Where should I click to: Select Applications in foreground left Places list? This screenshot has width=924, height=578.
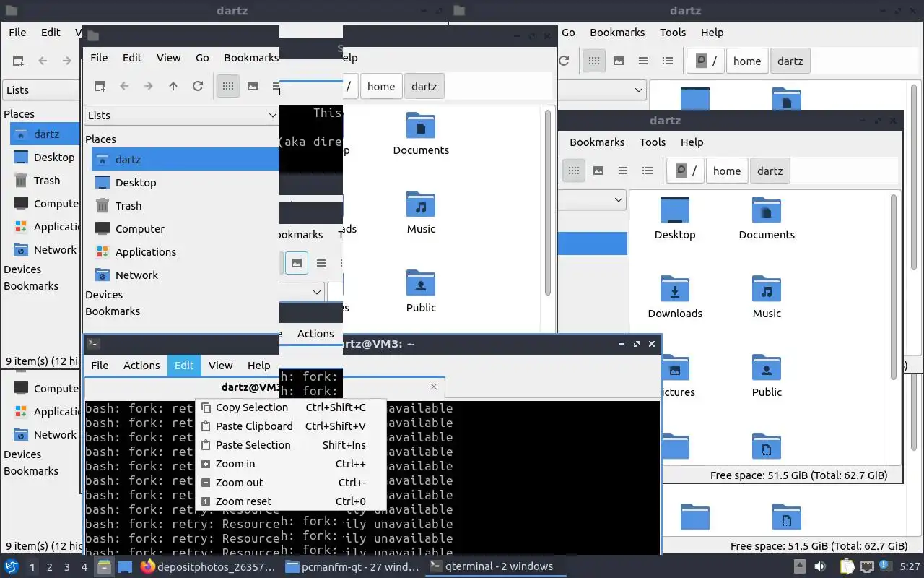click(185, 251)
